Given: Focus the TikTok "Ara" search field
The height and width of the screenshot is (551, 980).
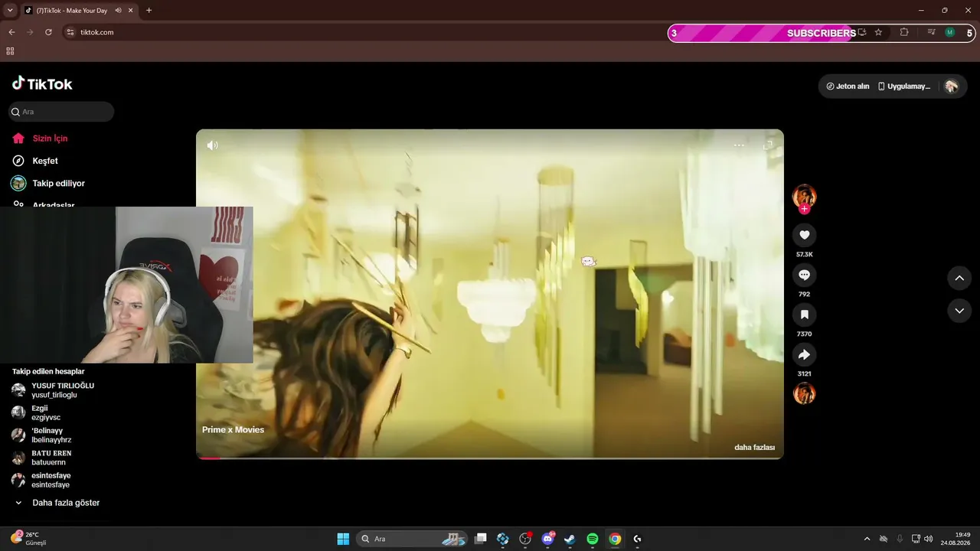Looking at the screenshot, I should pyautogui.click(x=61, y=112).
